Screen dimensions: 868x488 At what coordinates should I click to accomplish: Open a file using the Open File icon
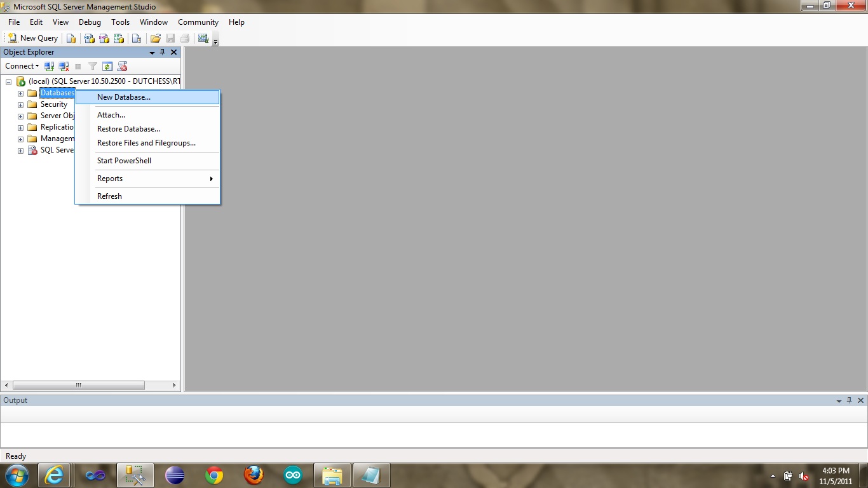coord(155,38)
